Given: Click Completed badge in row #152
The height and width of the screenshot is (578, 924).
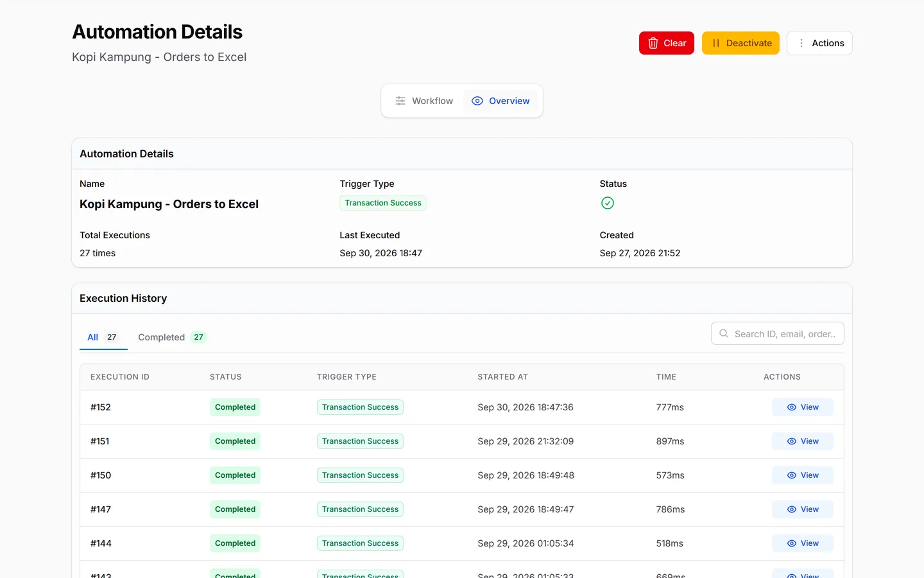Looking at the screenshot, I should [235, 407].
